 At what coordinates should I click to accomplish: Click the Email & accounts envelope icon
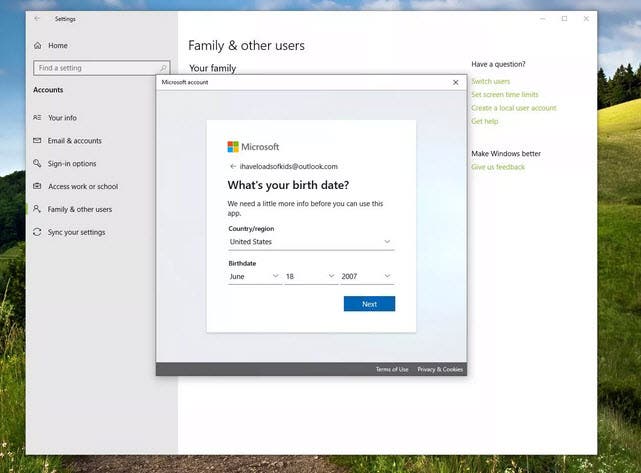coord(37,141)
